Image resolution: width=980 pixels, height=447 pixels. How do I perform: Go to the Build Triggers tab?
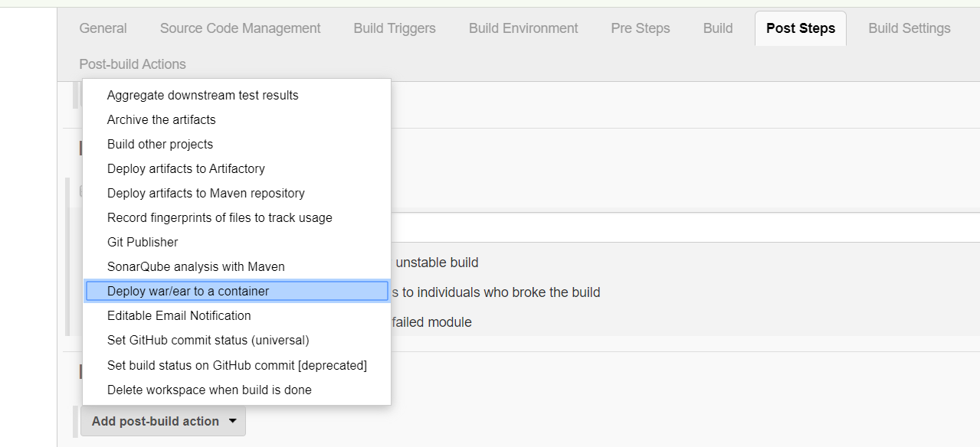point(395,28)
